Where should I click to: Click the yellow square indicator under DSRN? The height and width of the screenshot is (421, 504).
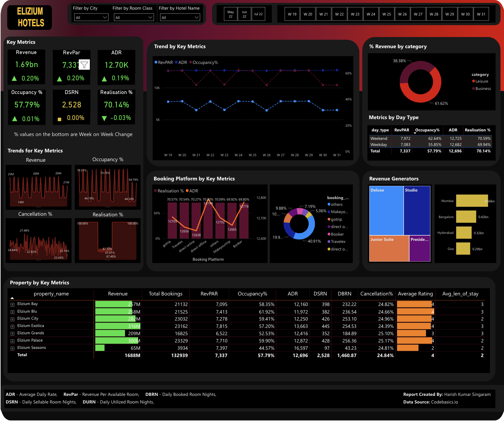pyautogui.click(x=60, y=119)
